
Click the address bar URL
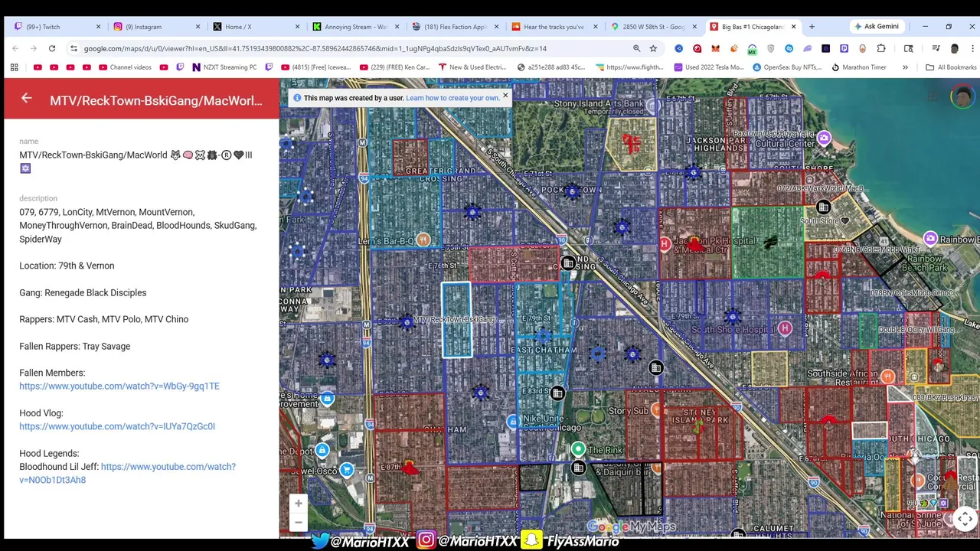(315, 48)
